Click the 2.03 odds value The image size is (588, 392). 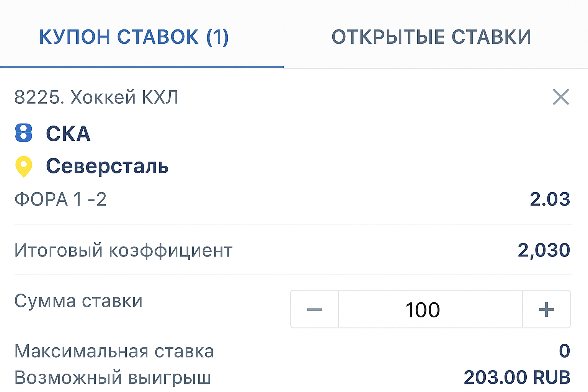[x=550, y=199]
